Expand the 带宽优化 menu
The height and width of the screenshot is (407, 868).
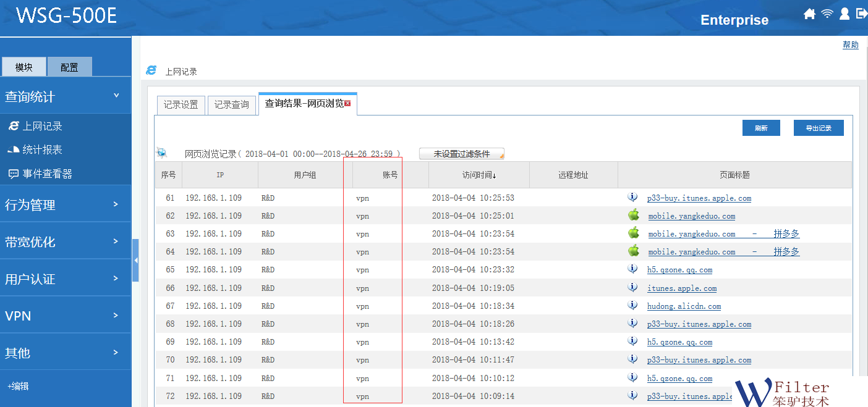(66, 241)
